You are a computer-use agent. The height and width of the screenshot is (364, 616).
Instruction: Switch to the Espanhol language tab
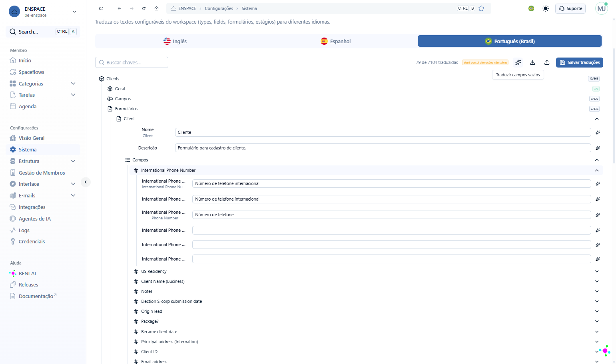(336, 41)
